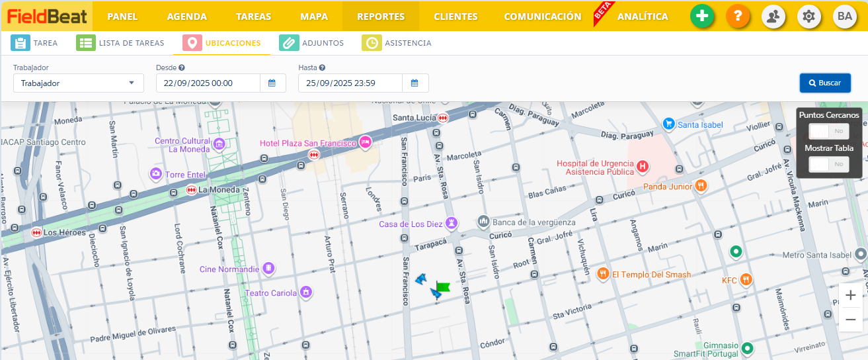Click the Centro Cultural La Moneda marker

click(x=219, y=144)
